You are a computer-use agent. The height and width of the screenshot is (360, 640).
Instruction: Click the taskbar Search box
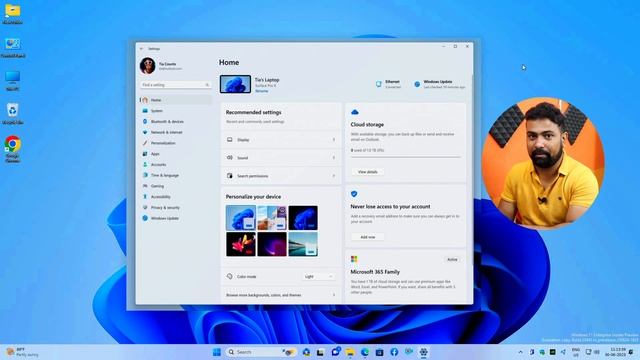coord(261,352)
